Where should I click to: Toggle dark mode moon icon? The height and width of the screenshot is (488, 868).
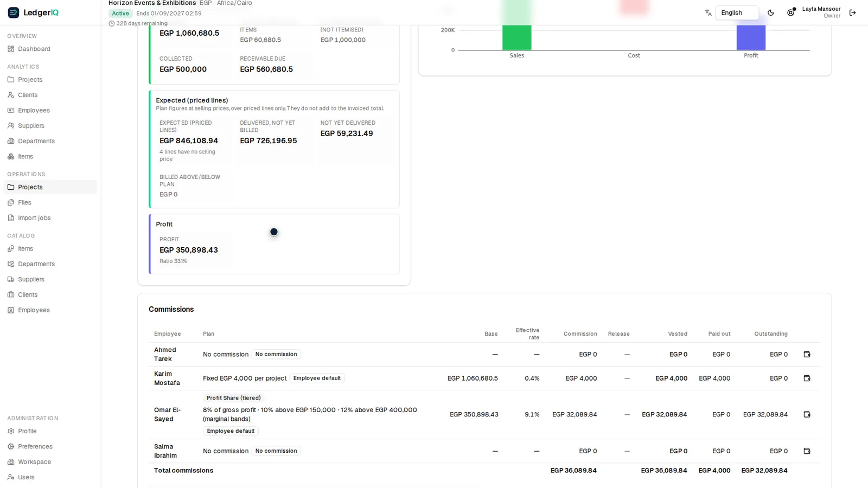771,13
